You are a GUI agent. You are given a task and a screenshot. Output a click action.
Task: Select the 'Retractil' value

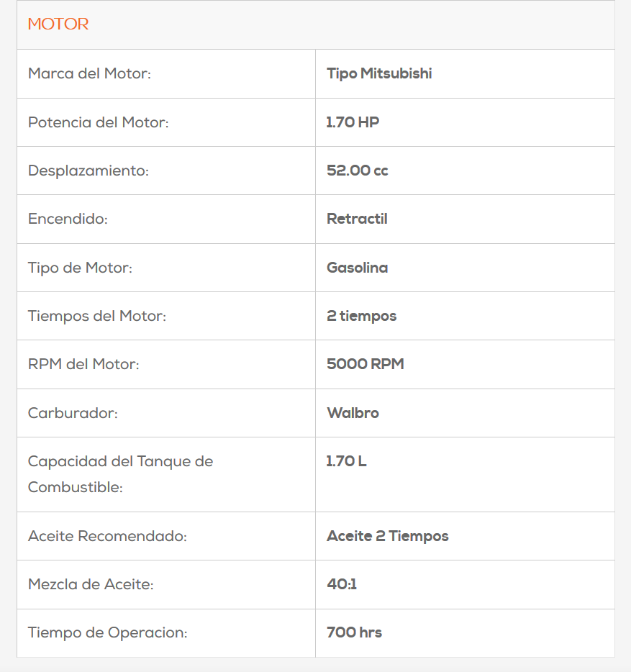357,219
